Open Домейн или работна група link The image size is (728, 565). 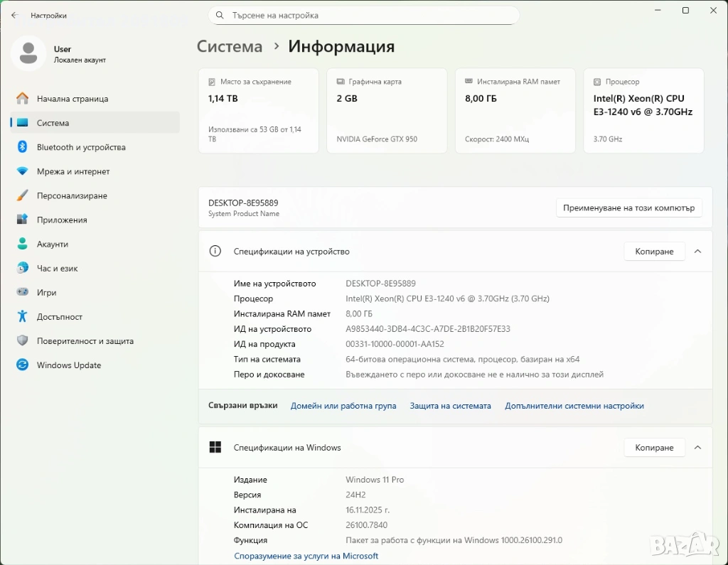[x=343, y=406]
